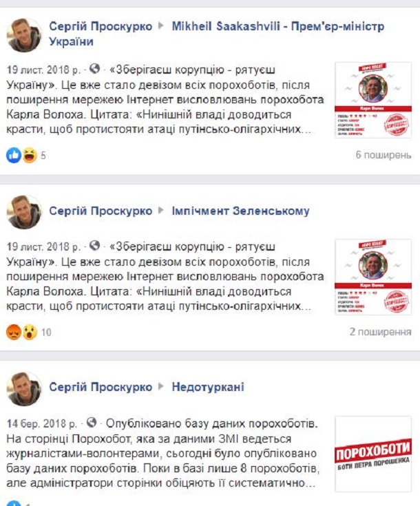Screen dimensions: 420x506
Task: Click the wow reaction emoji on second post
Action: pos(30,332)
